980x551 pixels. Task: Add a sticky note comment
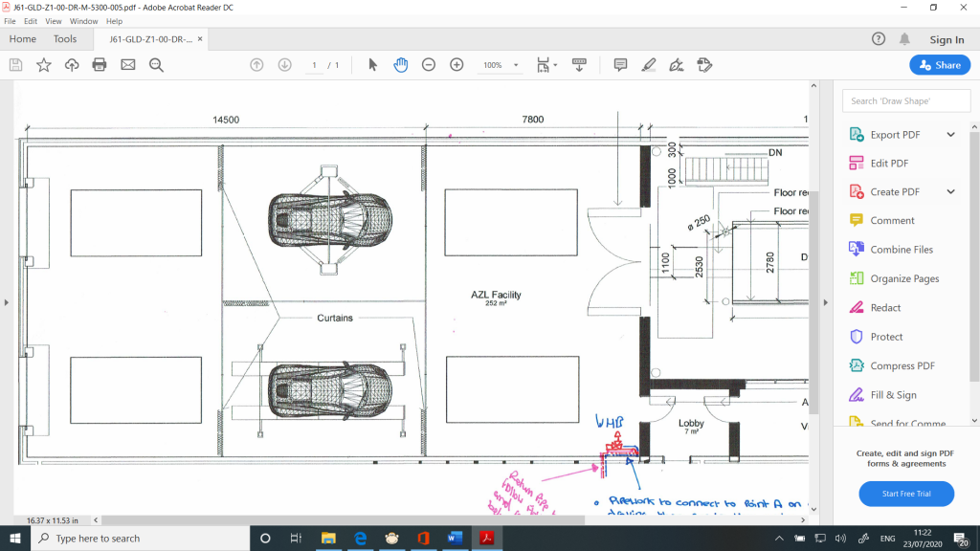point(620,65)
